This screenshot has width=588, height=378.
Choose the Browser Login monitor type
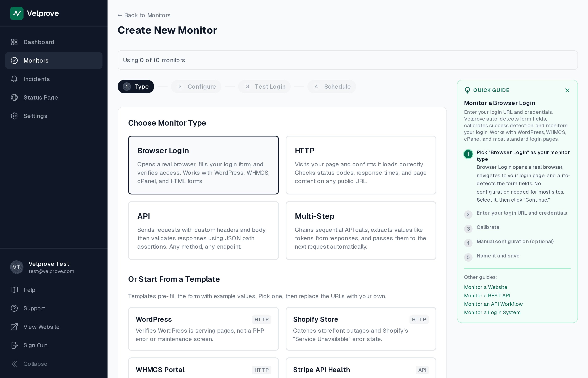(x=203, y=165)
